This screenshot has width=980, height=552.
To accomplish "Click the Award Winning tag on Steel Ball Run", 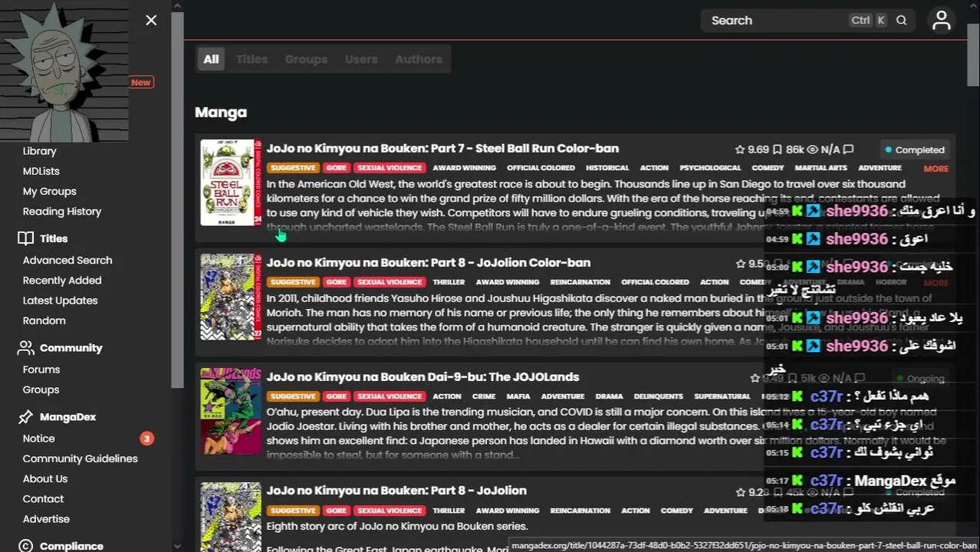I will pos(464,168).
